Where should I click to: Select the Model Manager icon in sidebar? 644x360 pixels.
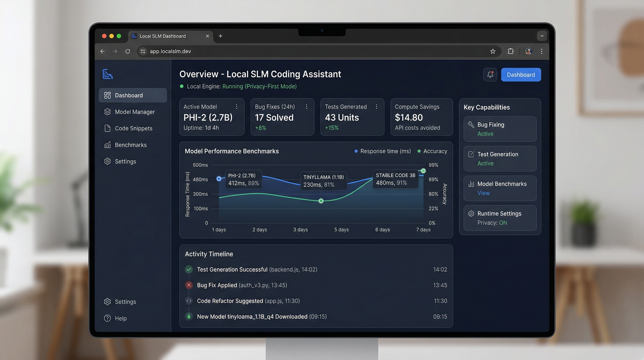coord(107,112)
